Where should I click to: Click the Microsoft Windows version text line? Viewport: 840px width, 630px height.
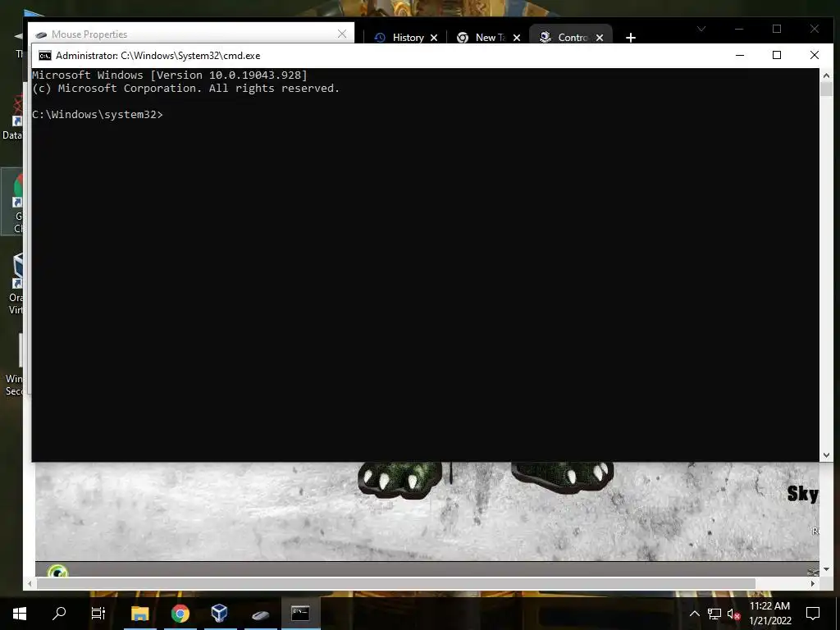click(169, 75)
